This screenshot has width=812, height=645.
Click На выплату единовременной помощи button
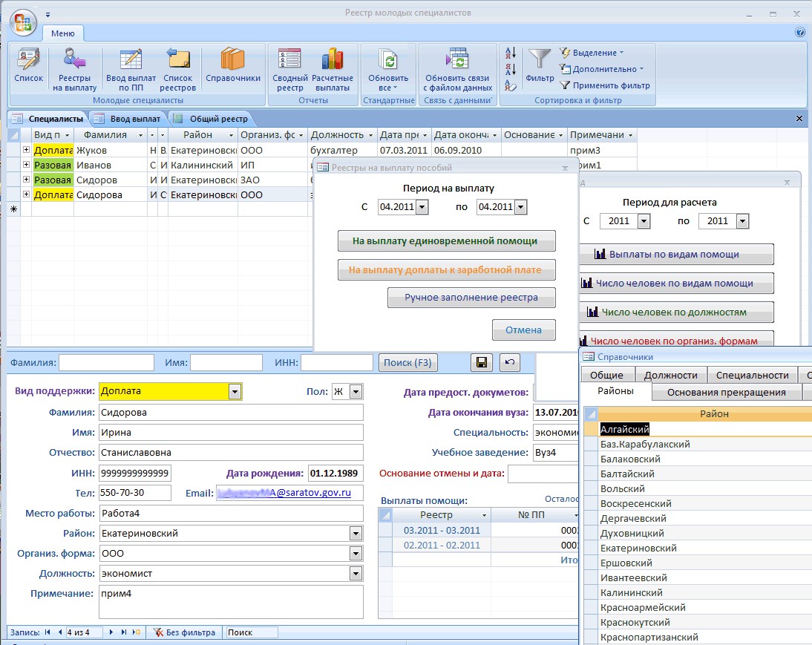point(446,240)
